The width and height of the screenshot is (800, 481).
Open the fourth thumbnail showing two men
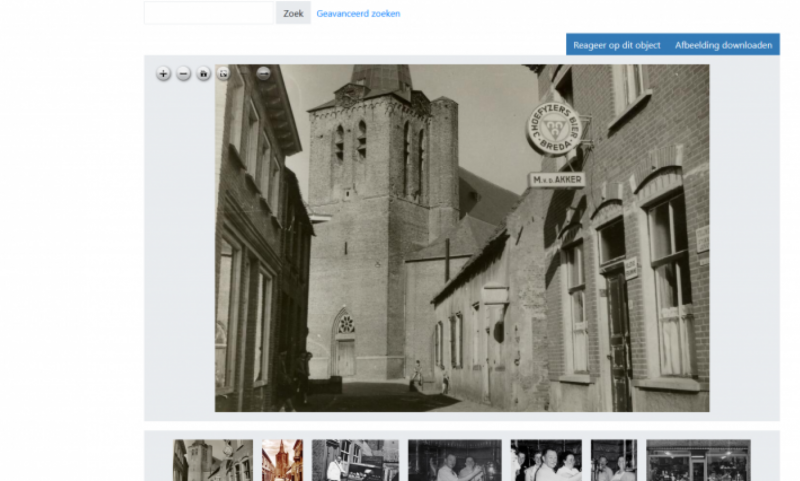(x=454, y=461)
